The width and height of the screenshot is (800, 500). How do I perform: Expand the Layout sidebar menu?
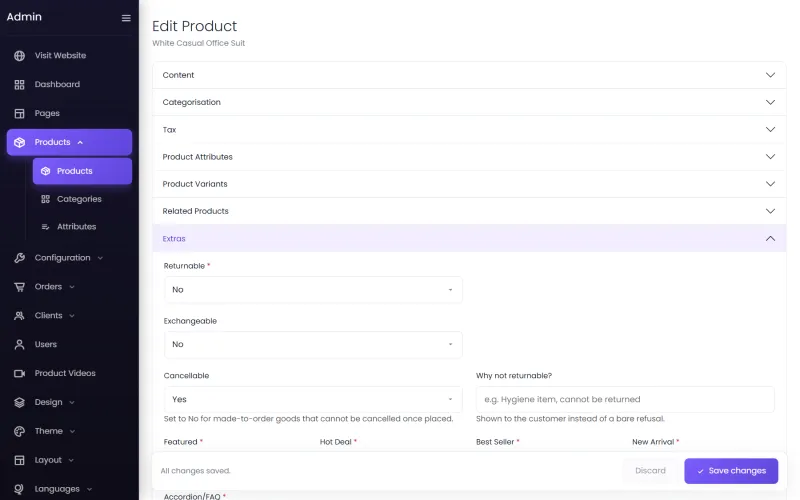tap(69, 460)
